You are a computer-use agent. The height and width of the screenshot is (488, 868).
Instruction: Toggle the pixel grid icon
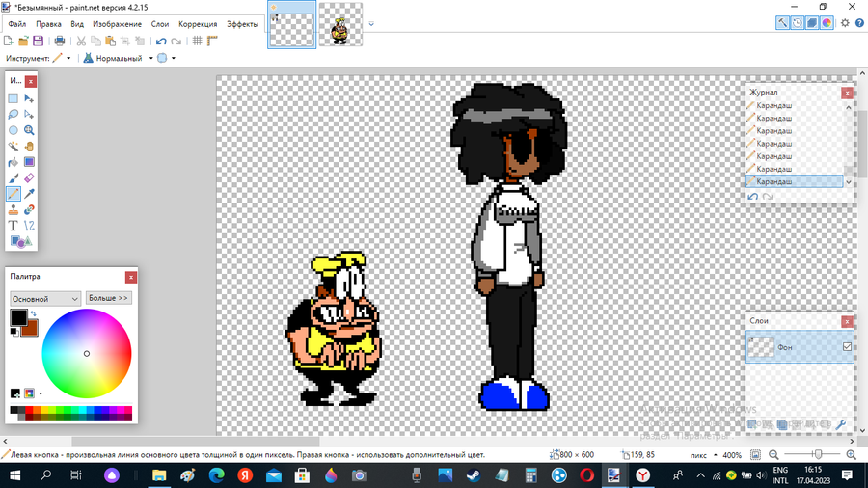pos(197,41)
